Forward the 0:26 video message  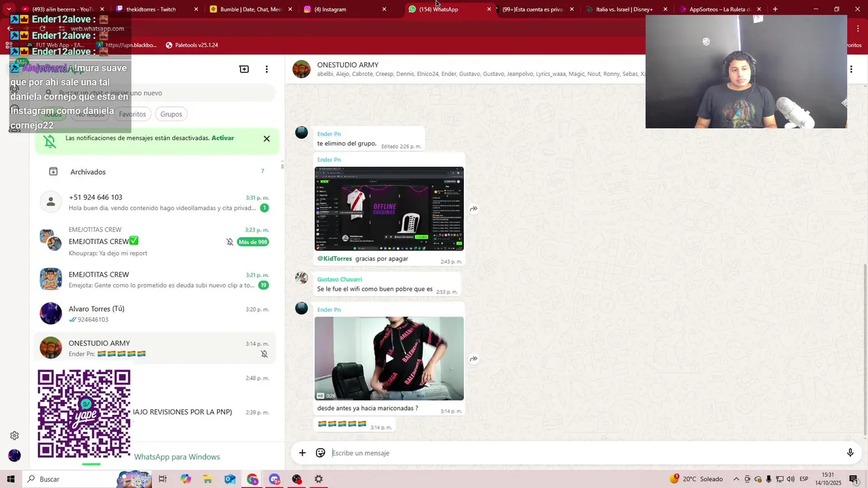point(473,359)
